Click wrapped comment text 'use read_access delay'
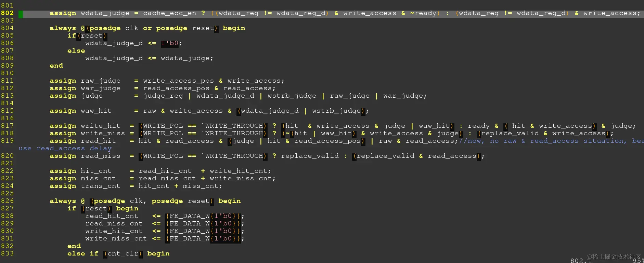Viewport: 644px width, 263px height. pos(65,148)
